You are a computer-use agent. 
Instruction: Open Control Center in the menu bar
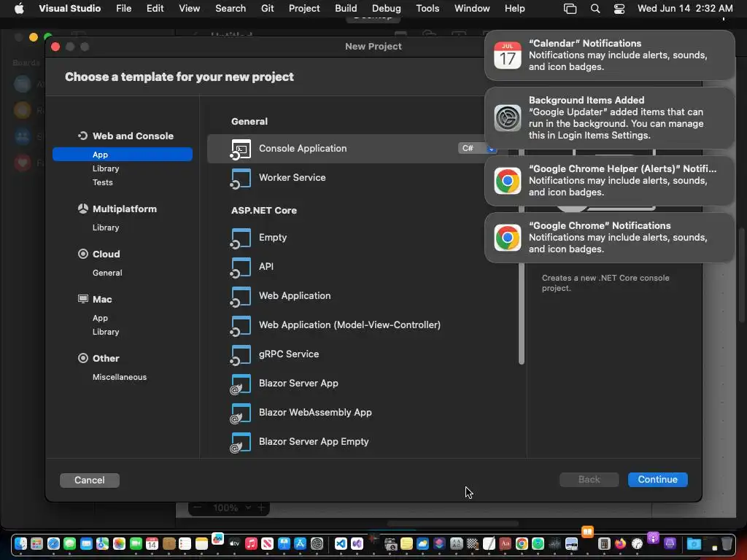pyautogui.click(x=619, y=9)
